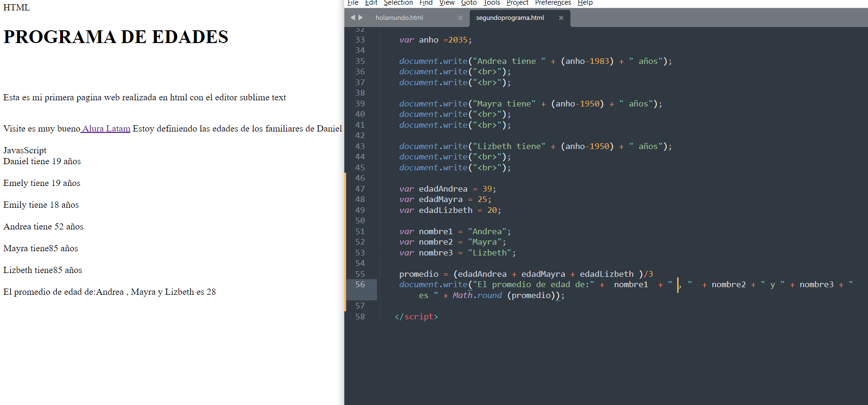Viewport: 868px width, 405px height.
Task: Open the Project menu
Action: [517, 3]
